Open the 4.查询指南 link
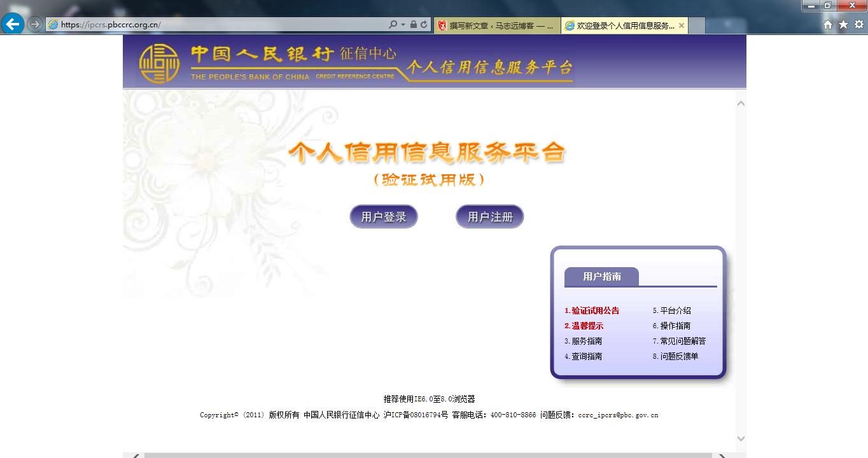This screenshot has width=868, height=458. coord(584,356)
